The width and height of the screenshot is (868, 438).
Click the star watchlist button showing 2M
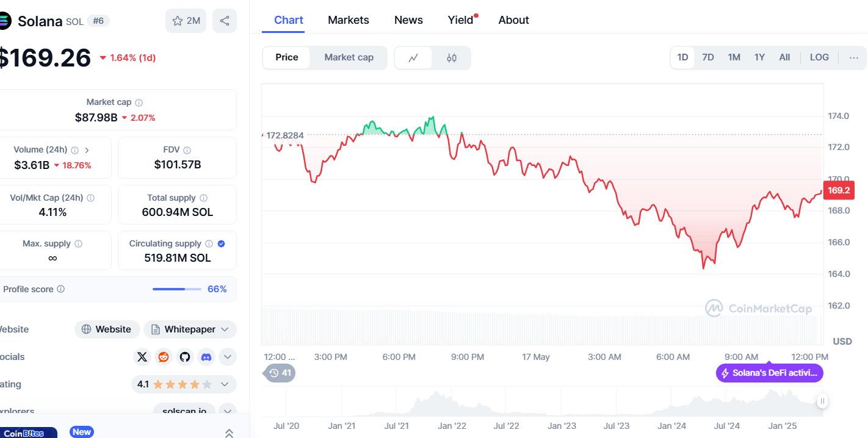pos(186,21)
